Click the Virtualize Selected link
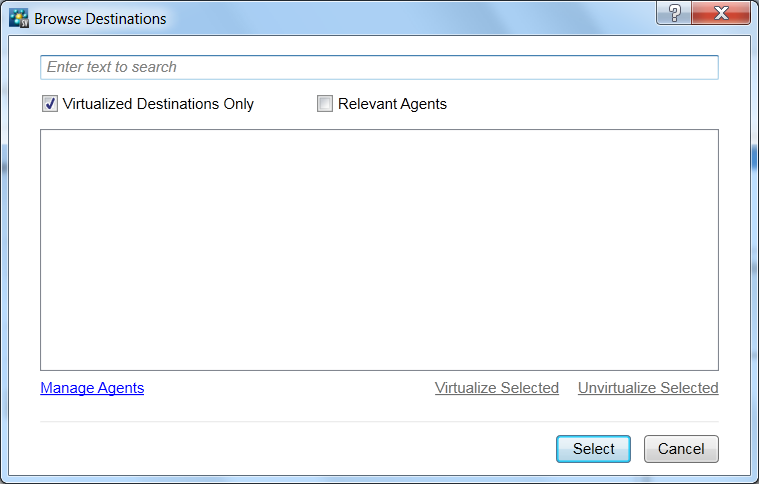This screenshot has height=484, width=759. point(496,388)
